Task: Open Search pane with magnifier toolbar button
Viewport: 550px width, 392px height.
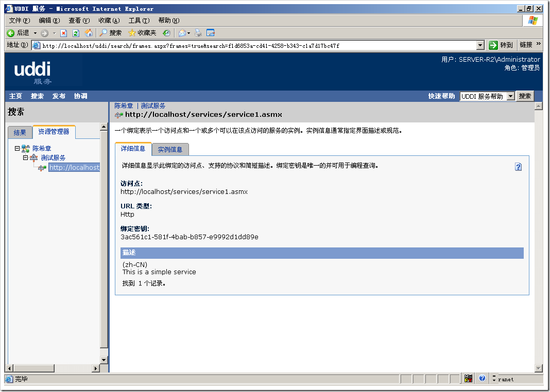Action: pyautogui.click(x=111, y=33)
